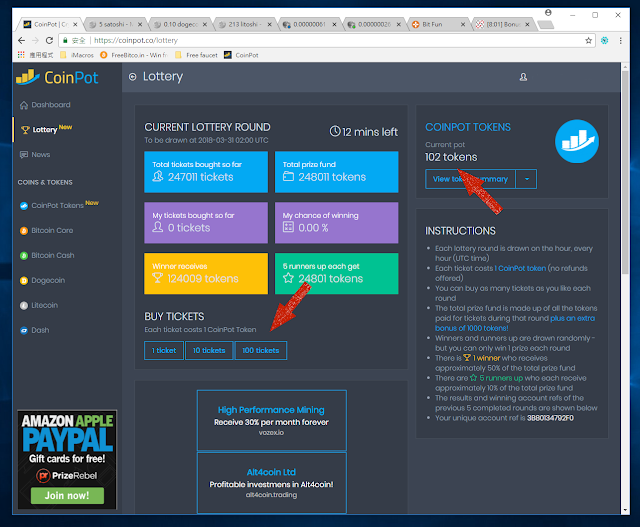The height and width of the screenshot is (527, 640).
Task: Click the 5 runners up green tile
Action: pos(336,274)
